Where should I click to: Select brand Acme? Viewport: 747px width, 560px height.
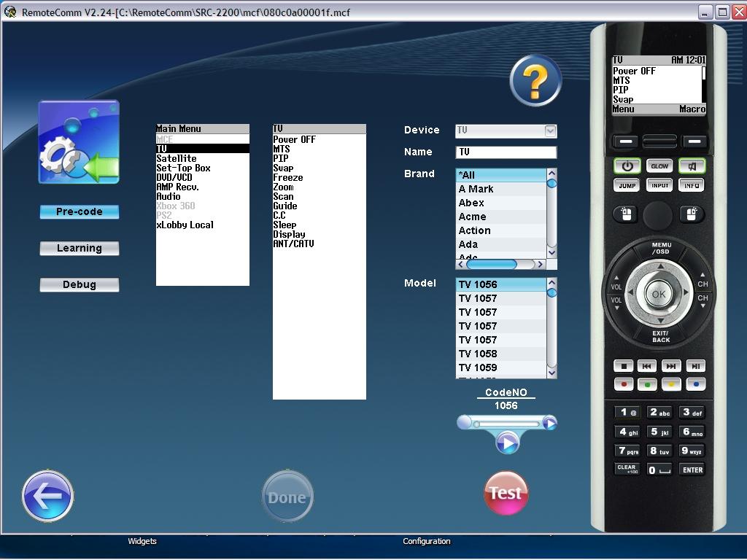(x=500, y=217)
